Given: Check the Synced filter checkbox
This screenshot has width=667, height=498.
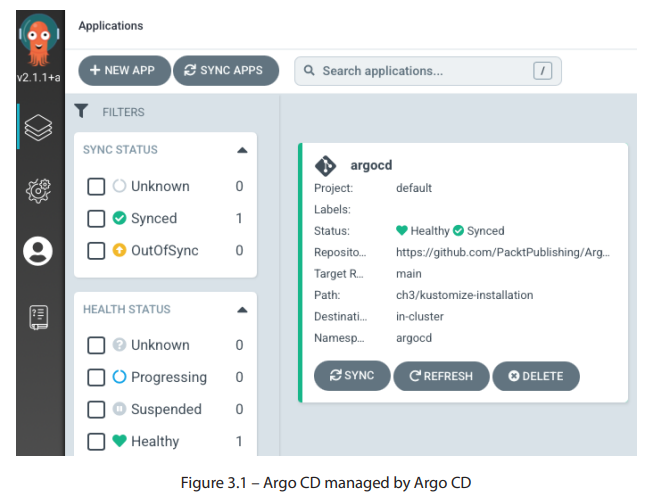Looking at the screenshot, I should point(96,219).
